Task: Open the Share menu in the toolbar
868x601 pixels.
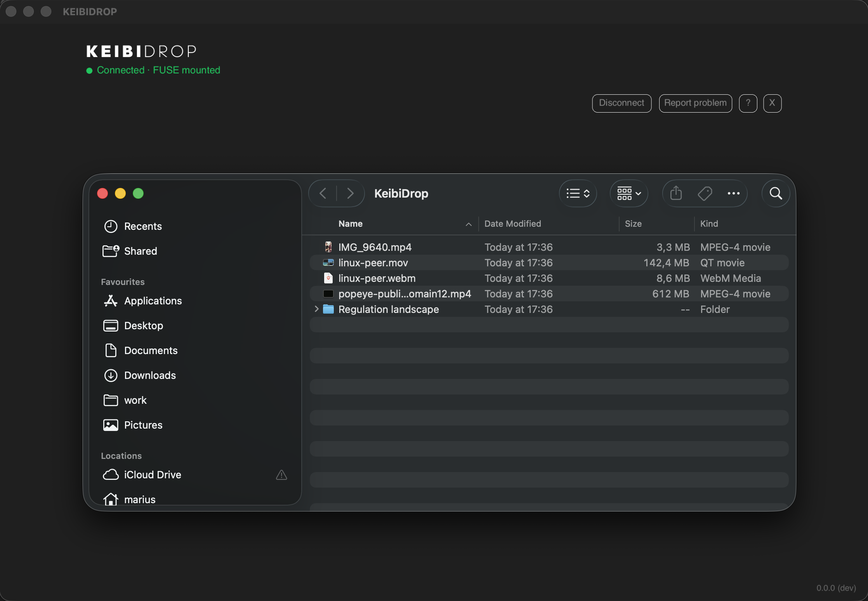Action: [676, 193]
